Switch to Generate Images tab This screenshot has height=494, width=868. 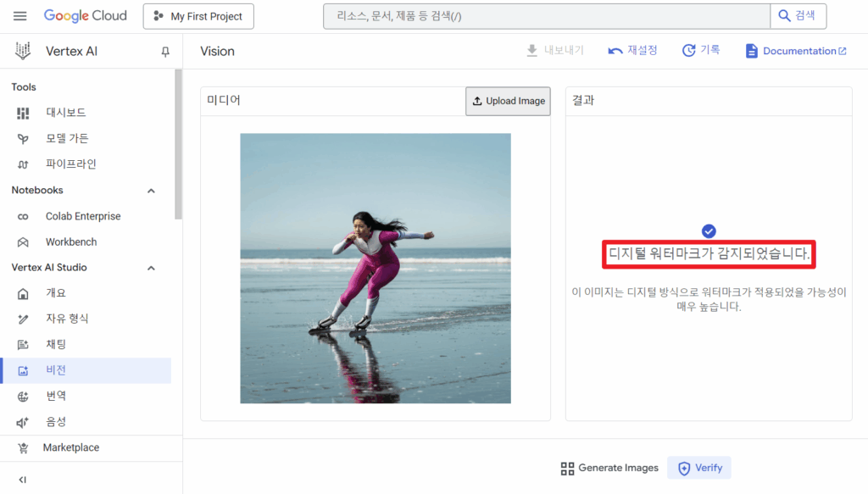609,468
